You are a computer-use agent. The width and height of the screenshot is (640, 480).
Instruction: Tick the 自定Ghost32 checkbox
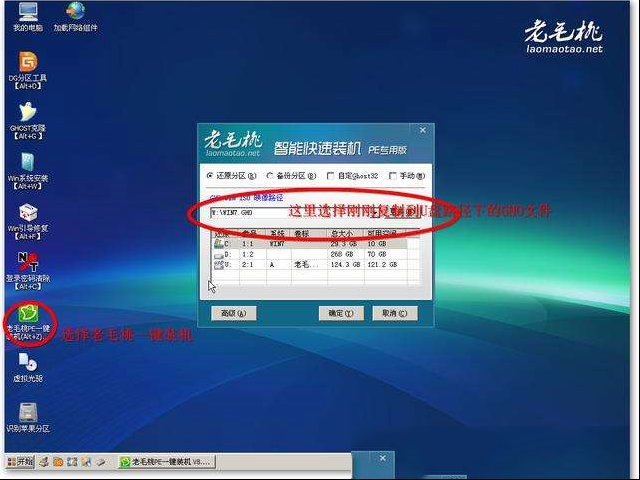coord(330,176)
